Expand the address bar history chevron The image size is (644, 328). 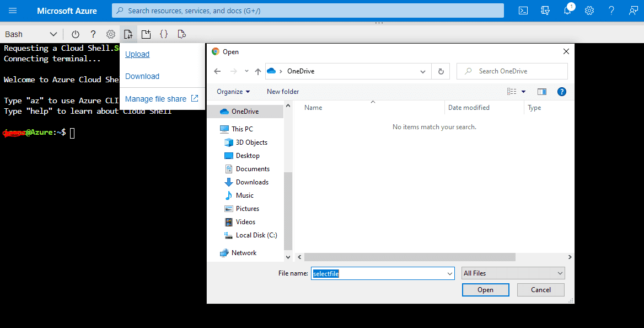point(422,71)
